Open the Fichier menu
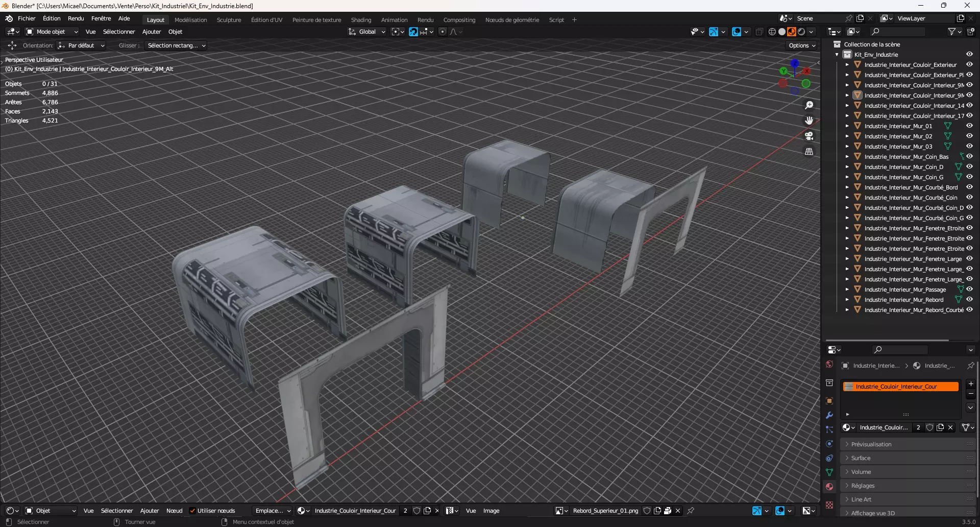 tap(27, 18)
